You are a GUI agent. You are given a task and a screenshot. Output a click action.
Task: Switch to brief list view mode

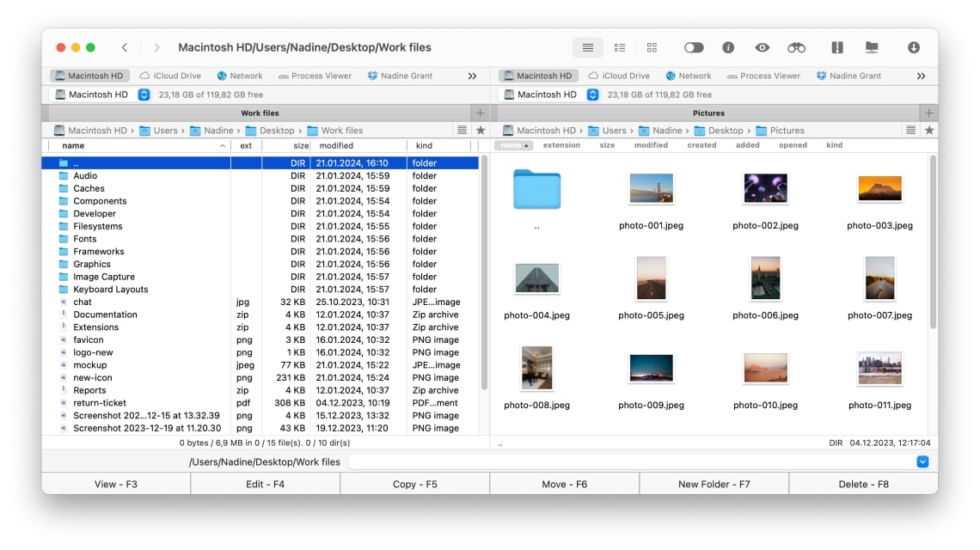point(621,47)
